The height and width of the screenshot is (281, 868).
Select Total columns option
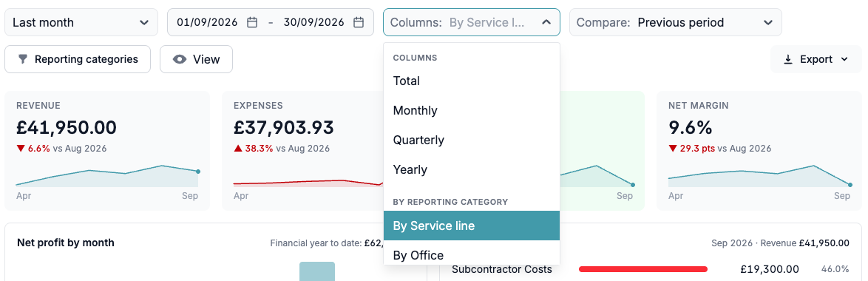pyautogui.click(x=471, y=81)
